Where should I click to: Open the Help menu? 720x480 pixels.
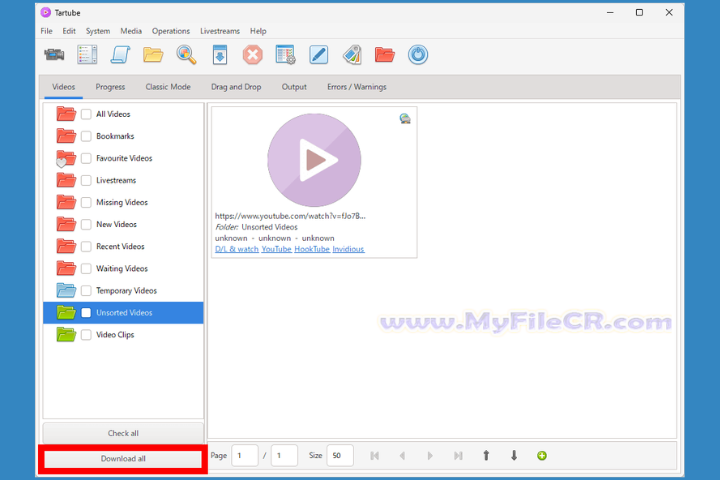258,31
